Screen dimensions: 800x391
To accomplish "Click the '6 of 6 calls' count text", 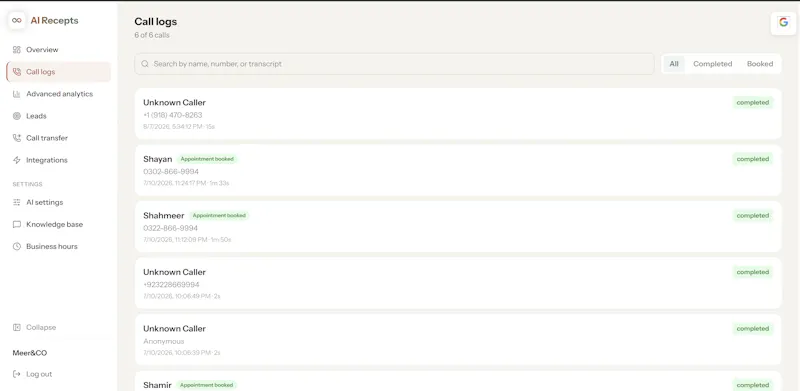I will pos(152,35).
